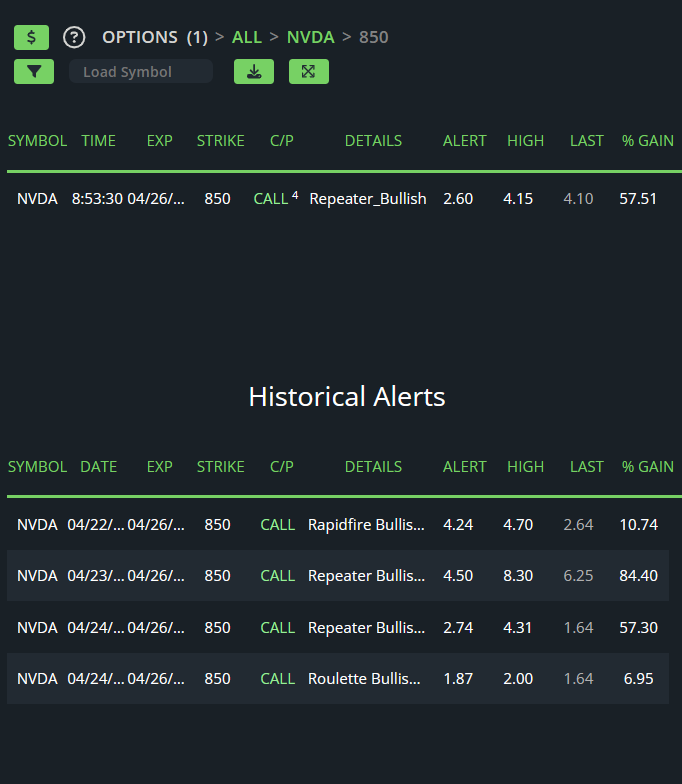The height and width of the screenshot is (784, 682).
Task: Click the 04/23/... date cell
Action: (x=96, y=576)
